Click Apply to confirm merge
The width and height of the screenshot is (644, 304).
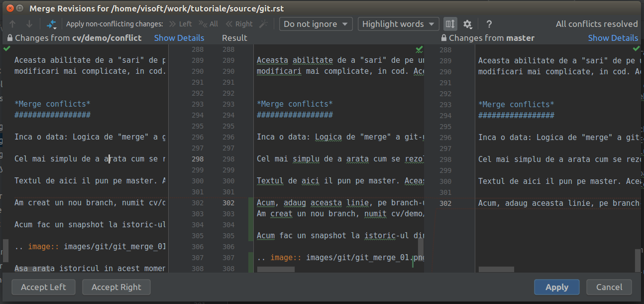tap(556, 287)
